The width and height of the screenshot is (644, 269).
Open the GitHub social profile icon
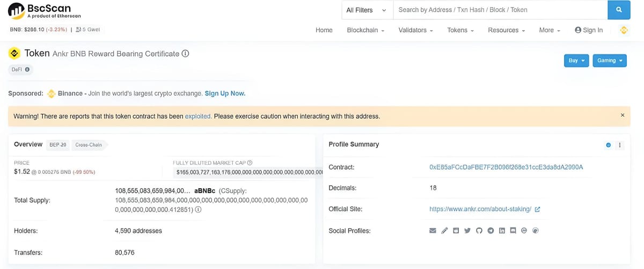479,231
